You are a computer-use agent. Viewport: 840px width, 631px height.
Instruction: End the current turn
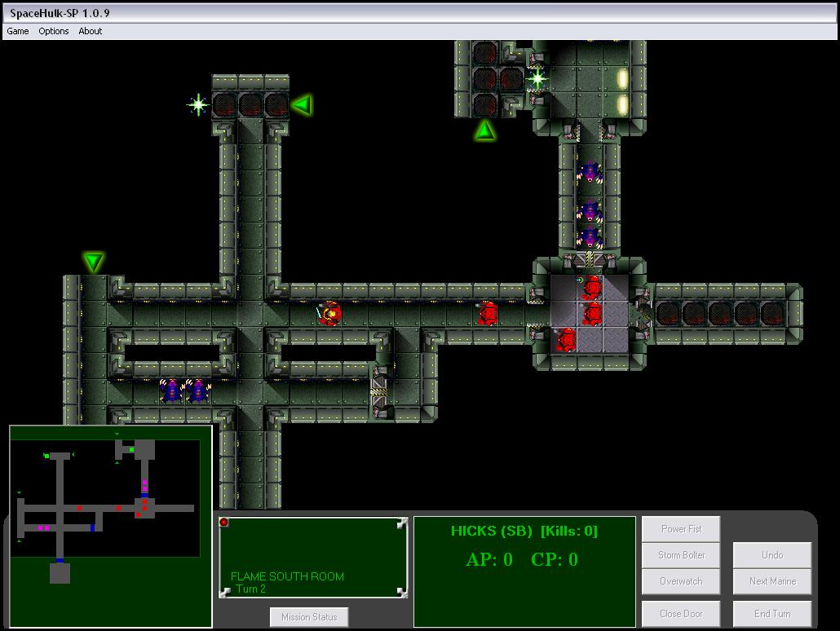point(772,614)
